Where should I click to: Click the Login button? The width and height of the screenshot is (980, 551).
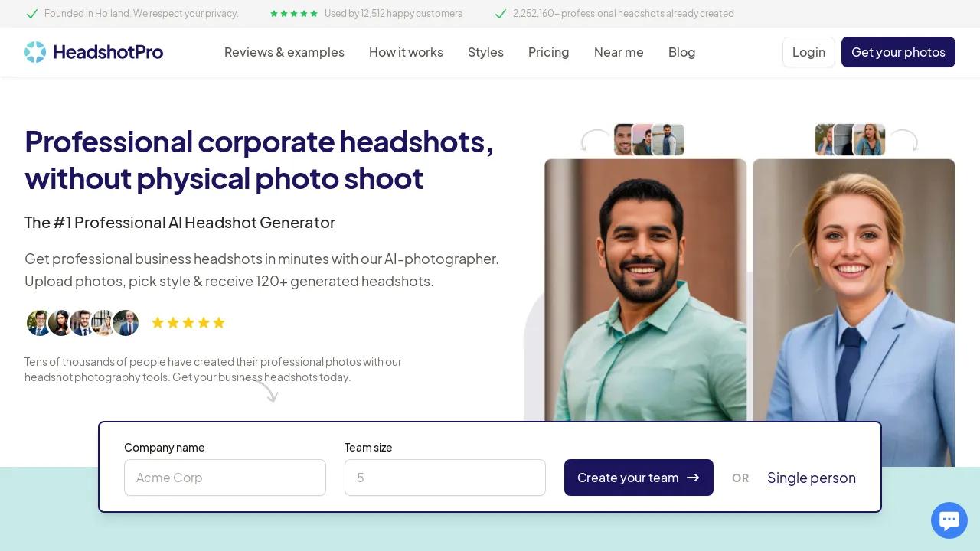click(x=808, y=52)
